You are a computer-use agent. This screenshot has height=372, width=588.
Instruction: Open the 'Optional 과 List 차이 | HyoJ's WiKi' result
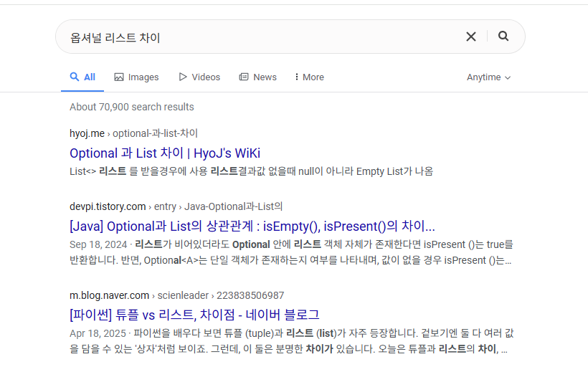coord(165,153)
